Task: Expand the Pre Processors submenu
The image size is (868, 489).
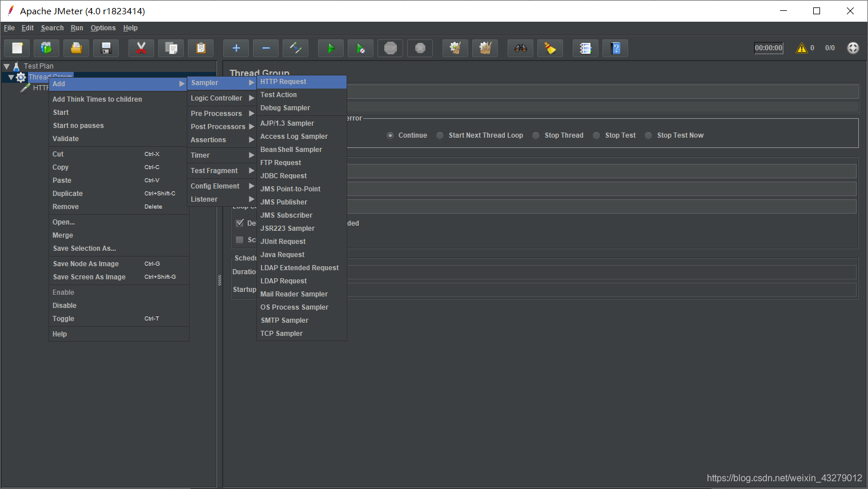Action: 222,114
